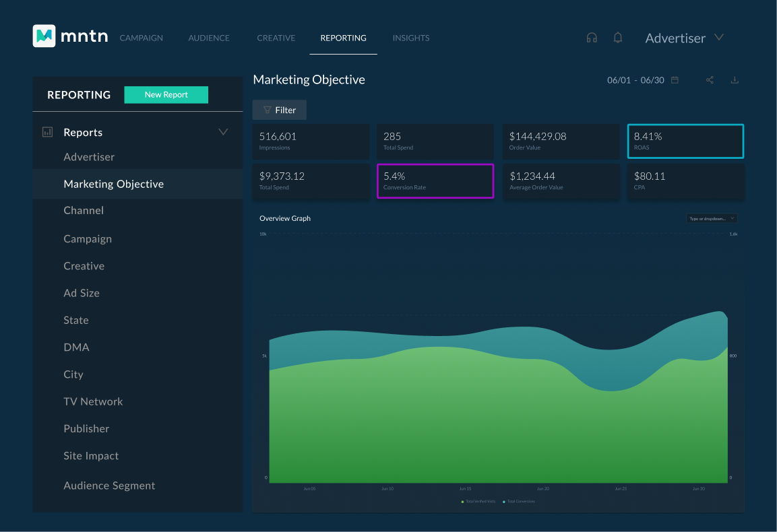Toggle Total Conversions legend series
The width and height of the screenshot is (777, 532).
[x=519, y=502]
